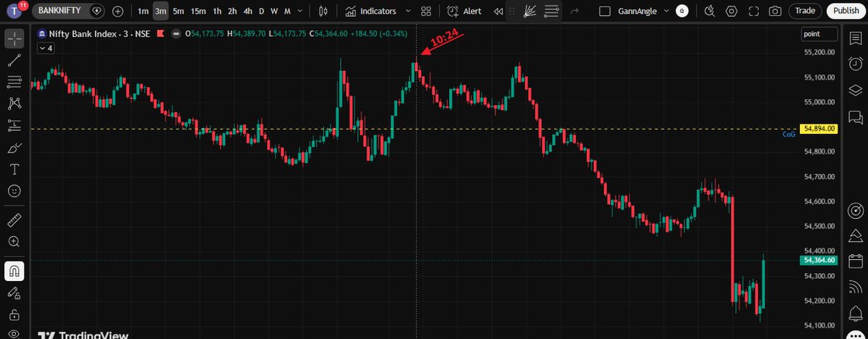This screenshot has height=339, width=868.
Task: Choose the 1h timeframe
Action: [217, 11]
